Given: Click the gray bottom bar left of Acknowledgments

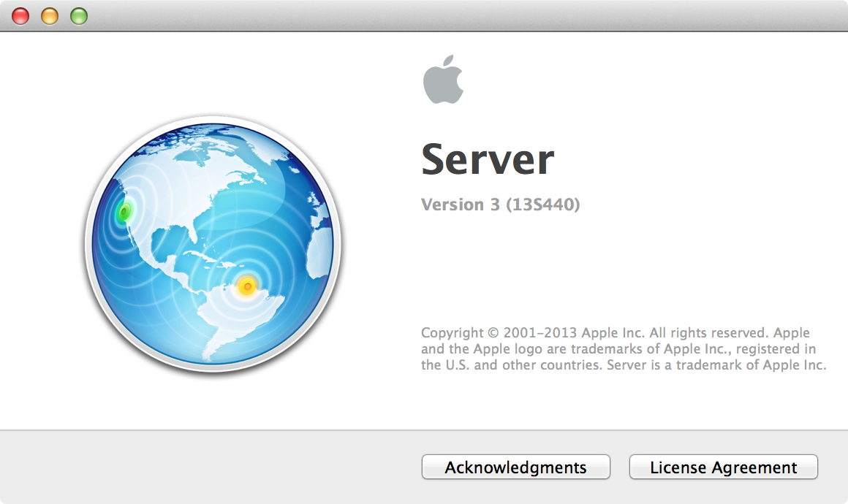Looking at the screenshot, I should tap(205, 467).
